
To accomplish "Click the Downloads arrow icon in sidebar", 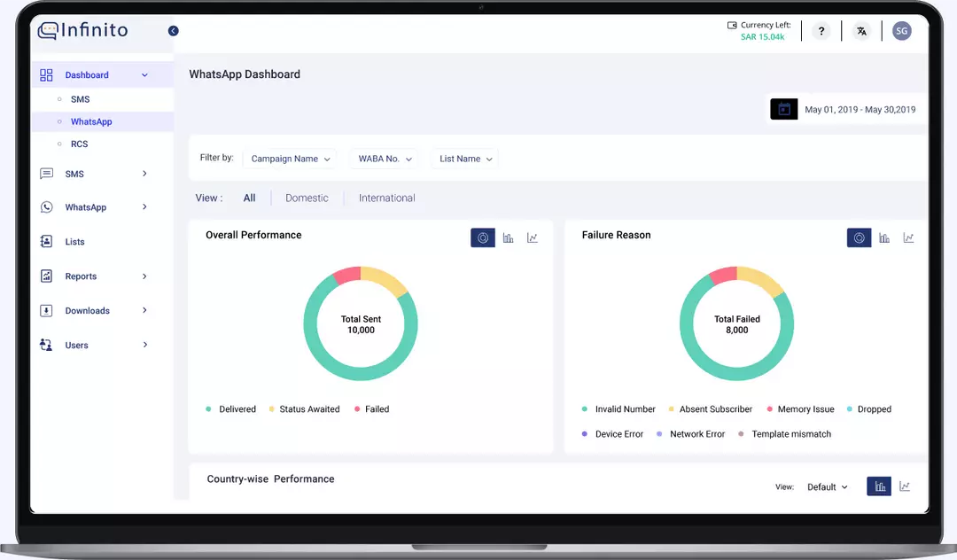I will [46, 310].
